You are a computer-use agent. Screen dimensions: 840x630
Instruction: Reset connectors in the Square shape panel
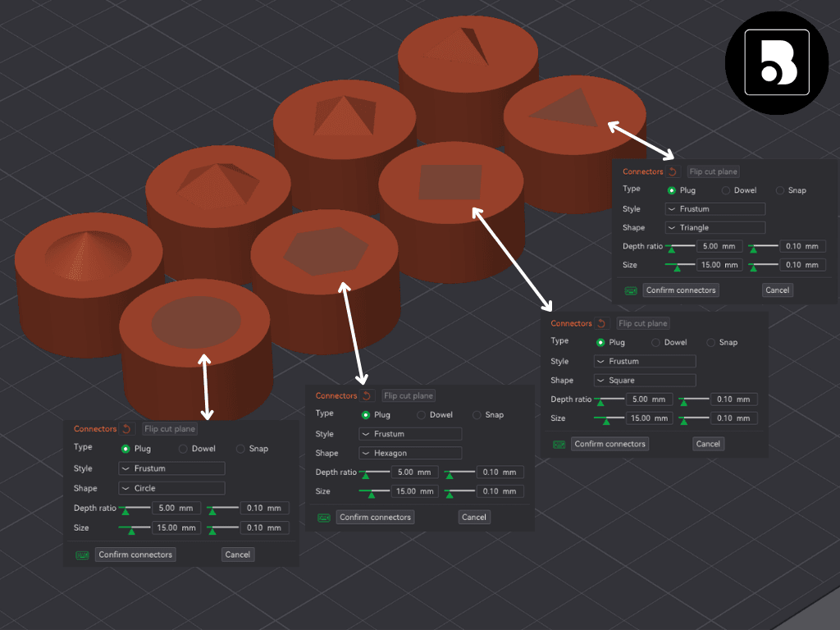coord(601,323)
